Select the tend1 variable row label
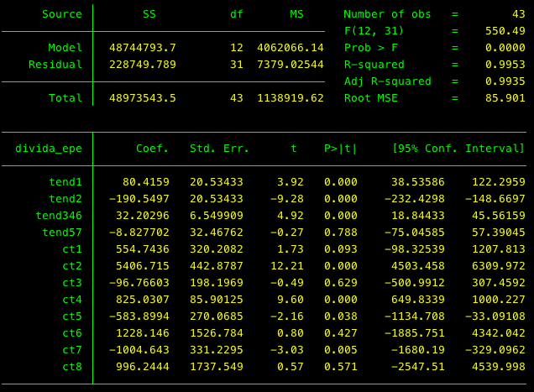The image size is (534, 392). pos(65,181)
